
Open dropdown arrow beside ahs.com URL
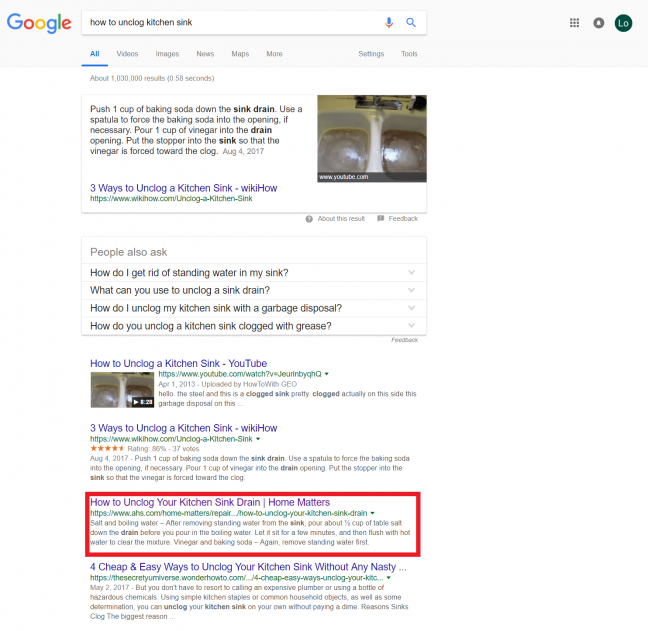click(x=372, y=513)
